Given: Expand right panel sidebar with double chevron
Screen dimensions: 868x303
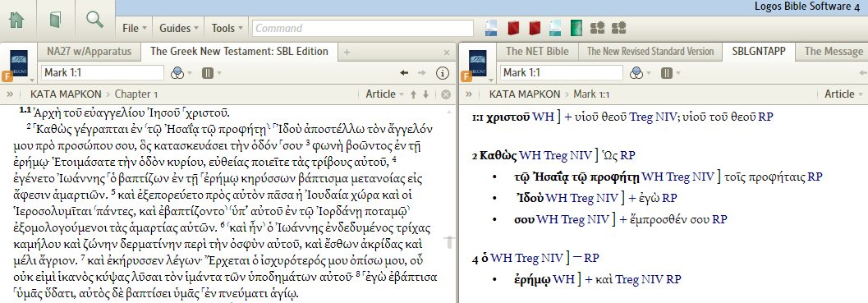Looking at the screenshot, I should pyautogui.click(x=469, y=94).
